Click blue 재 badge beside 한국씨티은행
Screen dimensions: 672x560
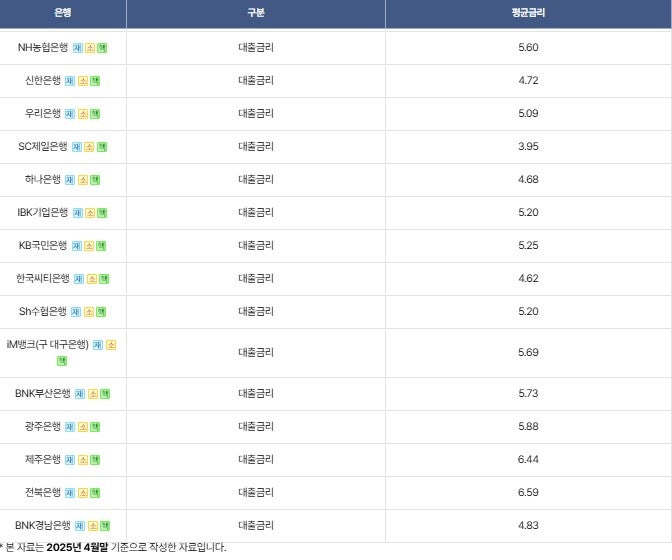tap(79, 279)
